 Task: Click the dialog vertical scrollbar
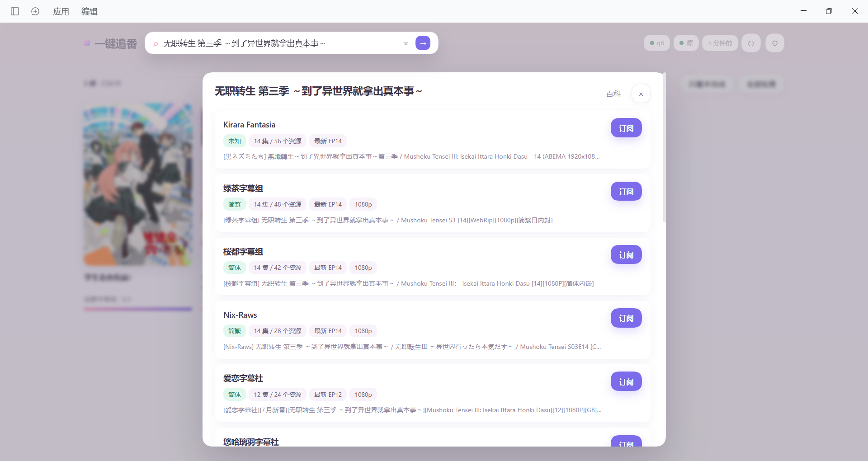pyautogui.click(x=664, y=147)
